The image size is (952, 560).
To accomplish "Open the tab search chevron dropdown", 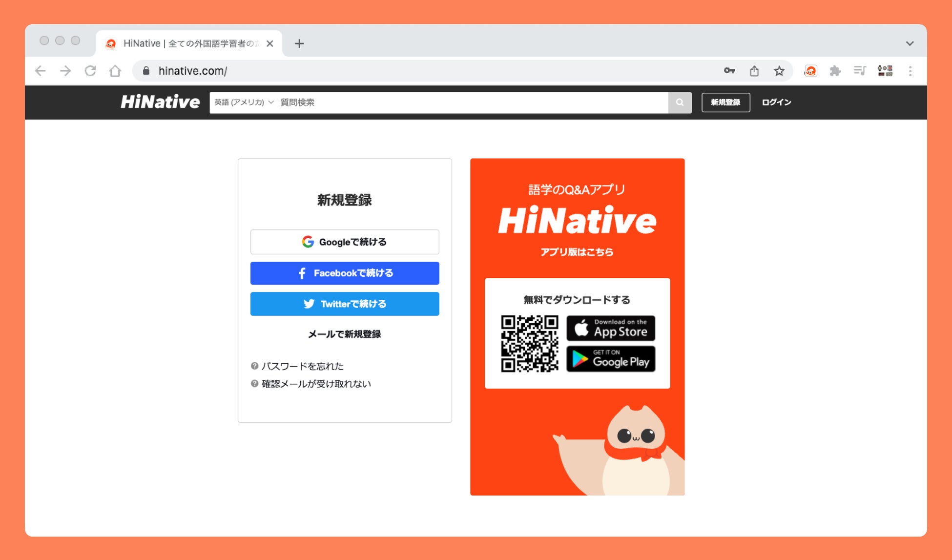I will (x=910, y=43).
